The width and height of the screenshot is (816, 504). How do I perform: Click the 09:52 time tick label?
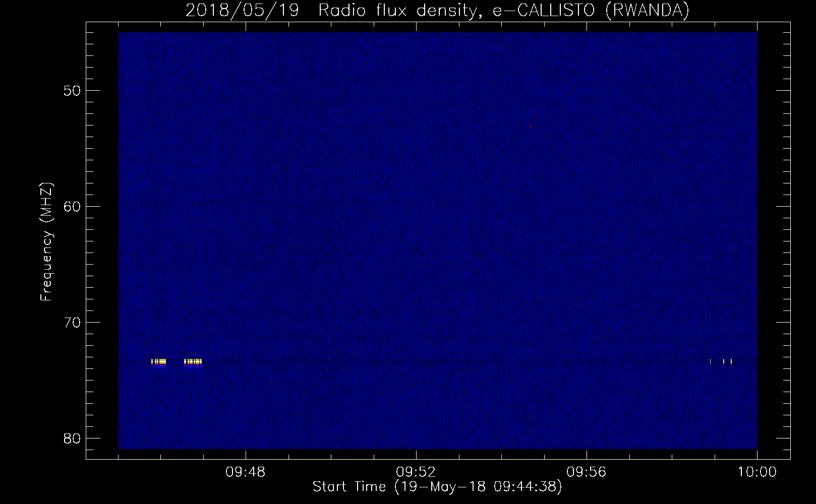click(416, 472)
